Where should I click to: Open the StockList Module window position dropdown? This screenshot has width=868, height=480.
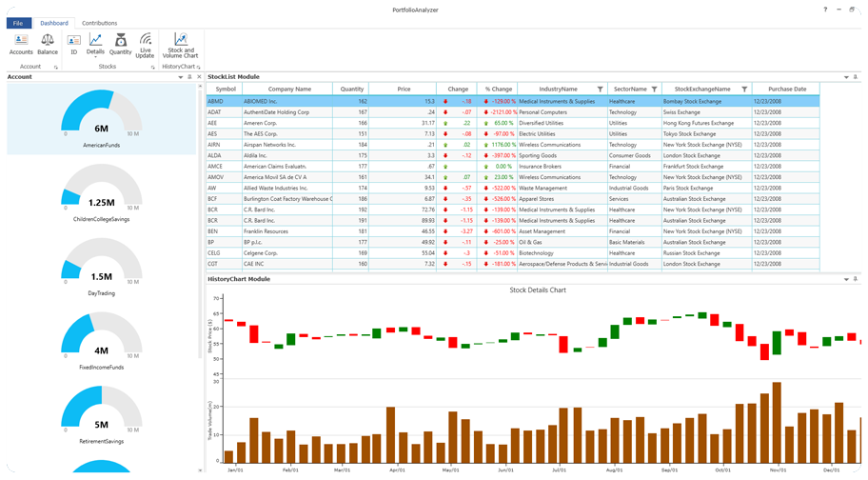coord(846,77)
